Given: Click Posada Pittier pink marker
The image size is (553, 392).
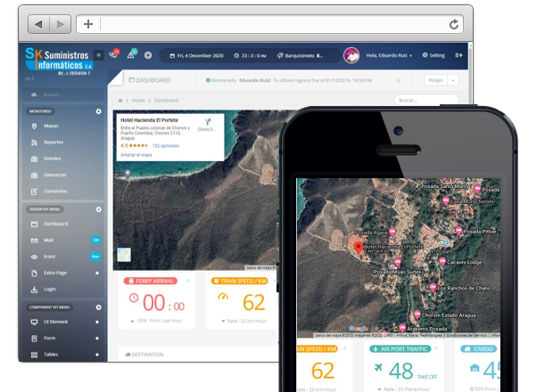Looking at the screenshot, I should 458,231.
